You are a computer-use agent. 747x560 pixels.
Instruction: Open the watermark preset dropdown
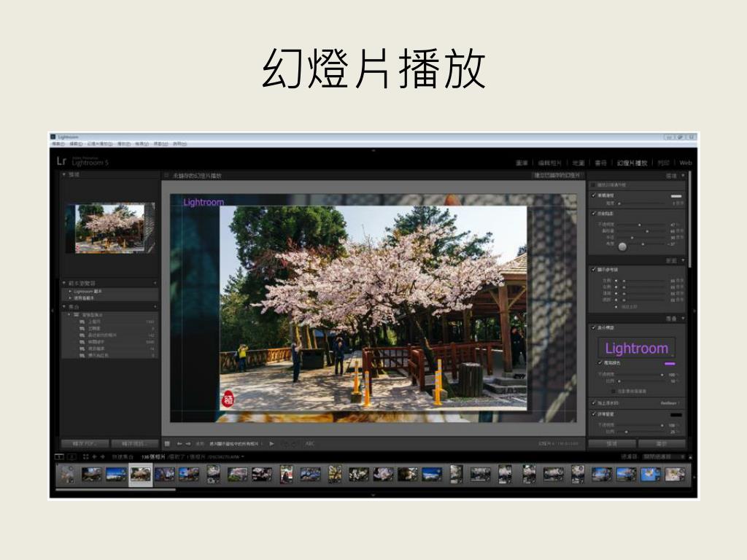coord(670,402)
